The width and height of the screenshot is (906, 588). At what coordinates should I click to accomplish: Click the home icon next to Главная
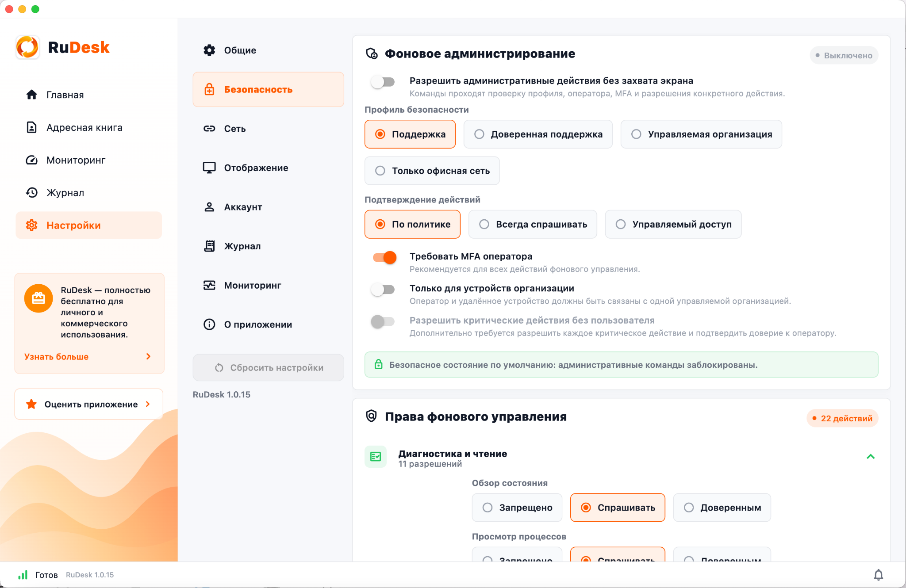tap(31, 95)
